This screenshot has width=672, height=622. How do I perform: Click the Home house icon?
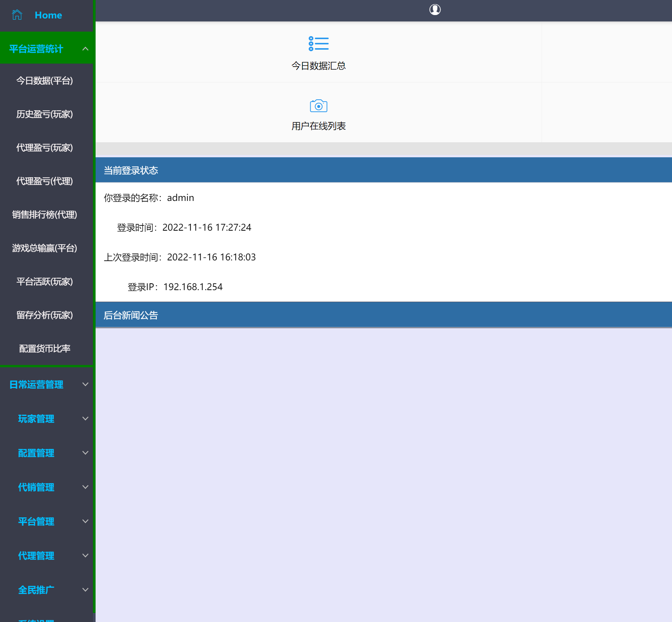[17, 15]
